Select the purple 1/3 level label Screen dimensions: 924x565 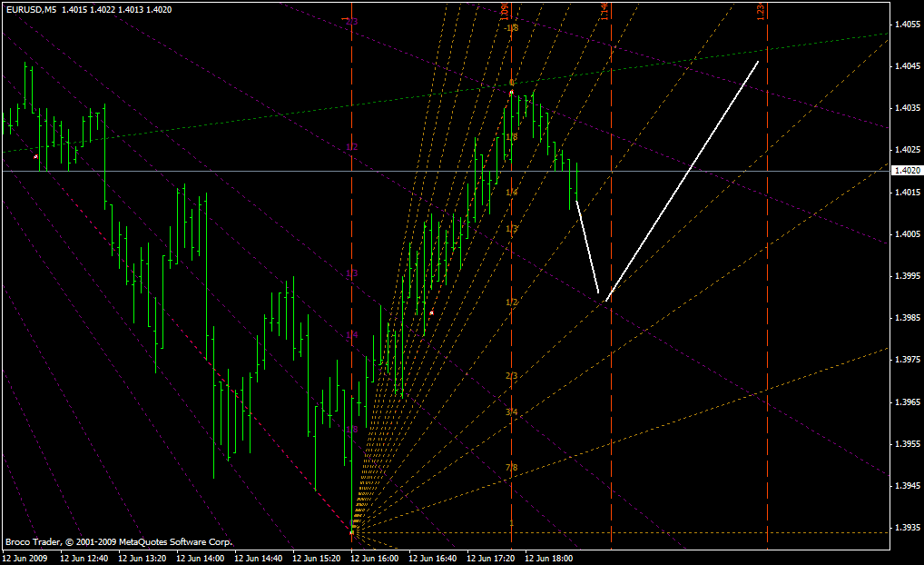(x=352, y=273)
